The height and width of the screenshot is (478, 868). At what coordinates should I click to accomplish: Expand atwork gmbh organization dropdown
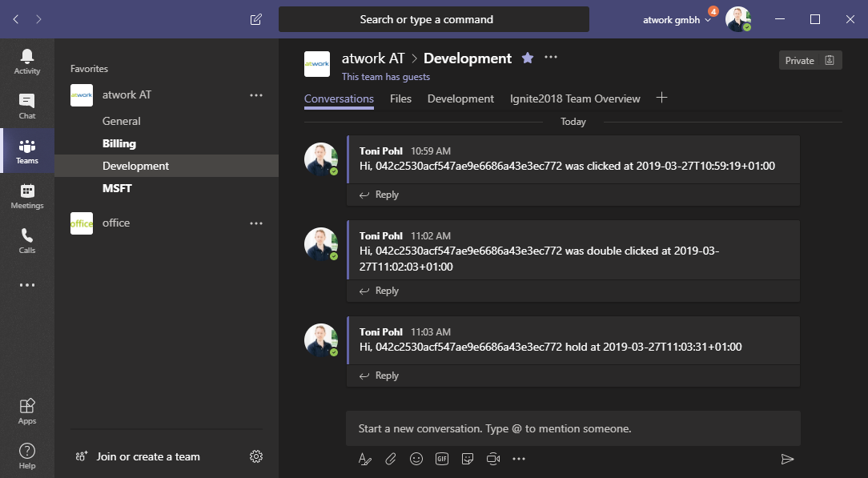(677, 20)
